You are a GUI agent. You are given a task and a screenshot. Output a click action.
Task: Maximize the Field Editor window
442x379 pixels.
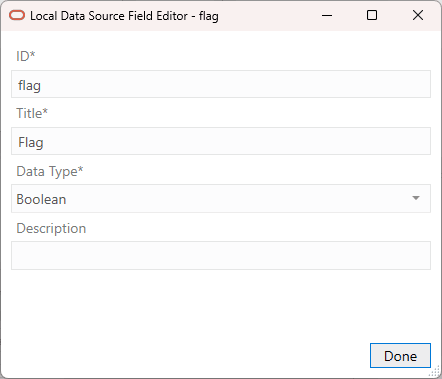[372, 15]
